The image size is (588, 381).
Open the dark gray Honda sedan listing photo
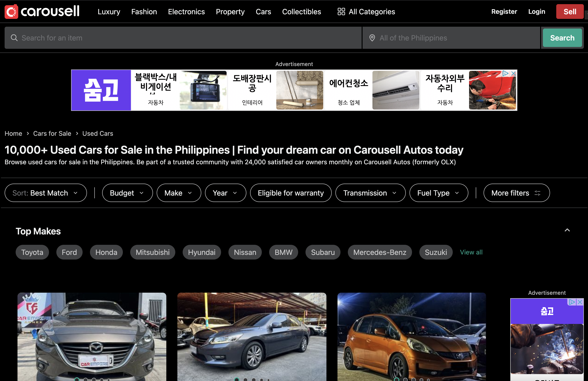tap(252, 337)
